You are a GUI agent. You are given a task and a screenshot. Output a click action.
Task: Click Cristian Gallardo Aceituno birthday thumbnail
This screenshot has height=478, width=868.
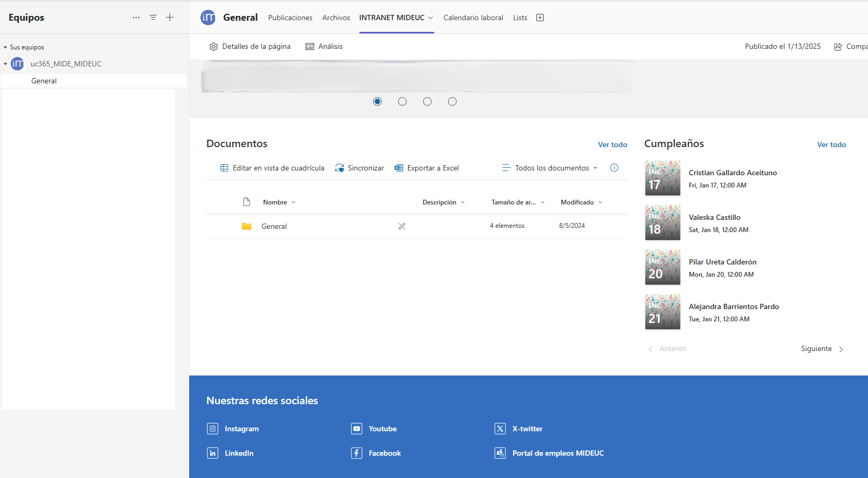coord(663,178)
